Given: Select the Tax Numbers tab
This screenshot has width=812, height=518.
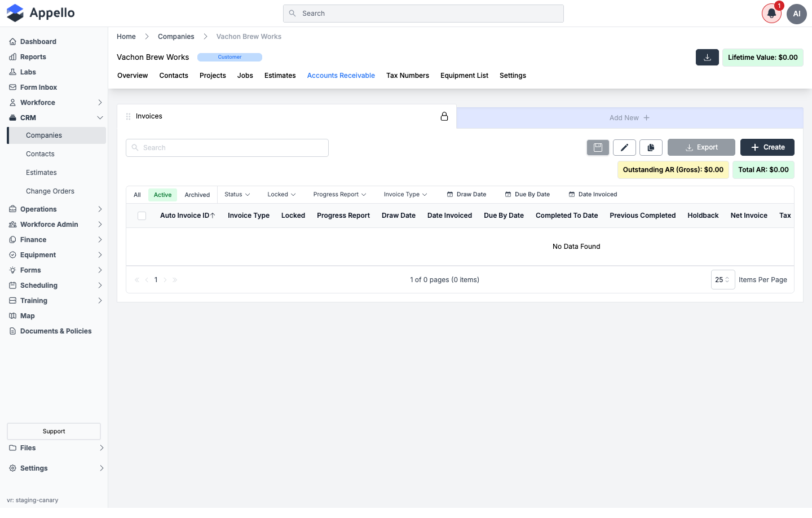Looking at the screenshot, I should (408, 76).
